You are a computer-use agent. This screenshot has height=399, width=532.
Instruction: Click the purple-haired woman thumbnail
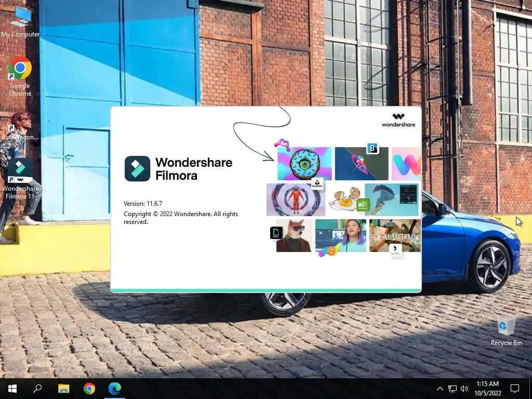pos(341,235)
